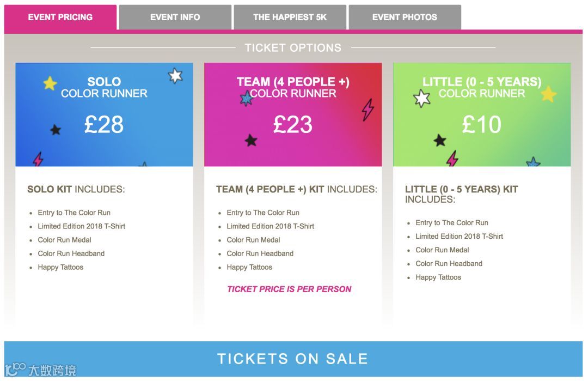The width and height of the screenshot is (588, 381).
Task: Click the white star on the Solo card
Action: [175, 75]
